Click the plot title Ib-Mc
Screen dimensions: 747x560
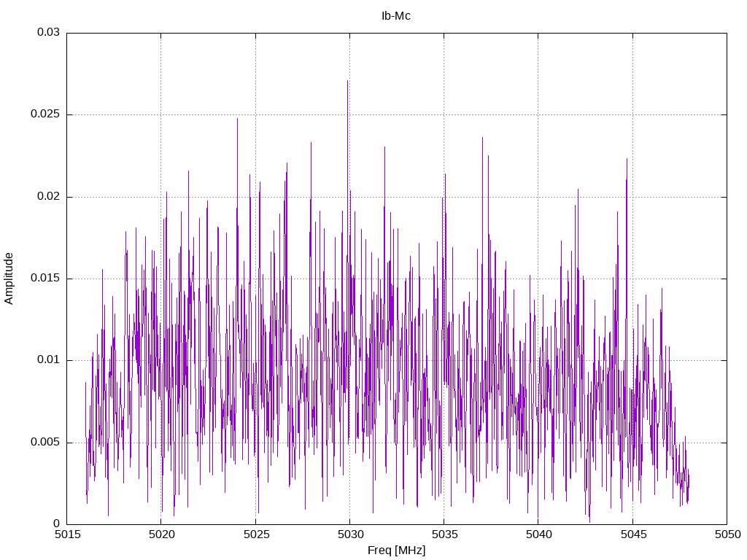396,16
